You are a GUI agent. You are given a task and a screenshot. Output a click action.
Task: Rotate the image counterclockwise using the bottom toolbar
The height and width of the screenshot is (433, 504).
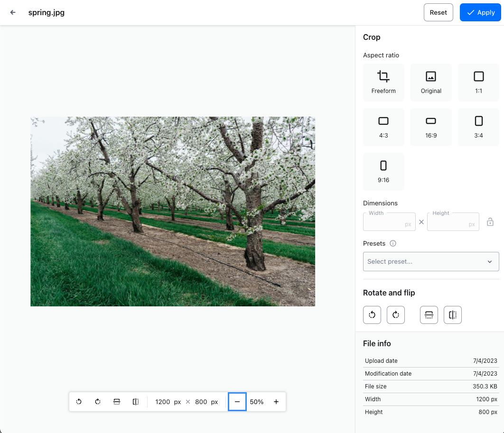(79, 402)
